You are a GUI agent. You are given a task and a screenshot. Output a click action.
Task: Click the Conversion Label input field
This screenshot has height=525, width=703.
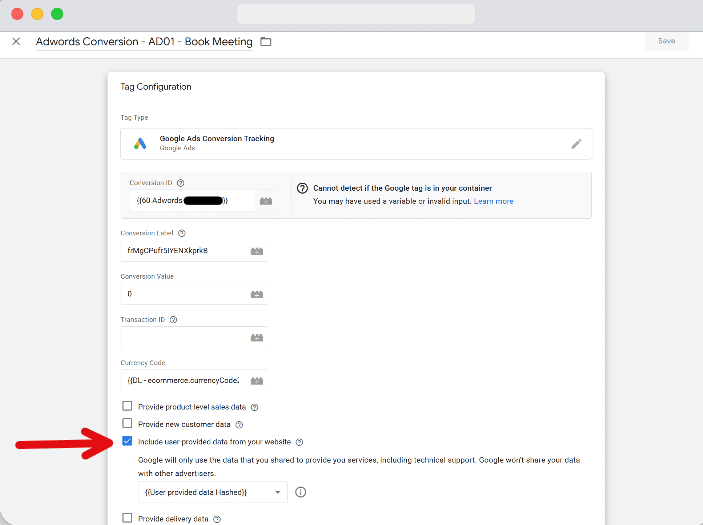(x=184, y=251)
